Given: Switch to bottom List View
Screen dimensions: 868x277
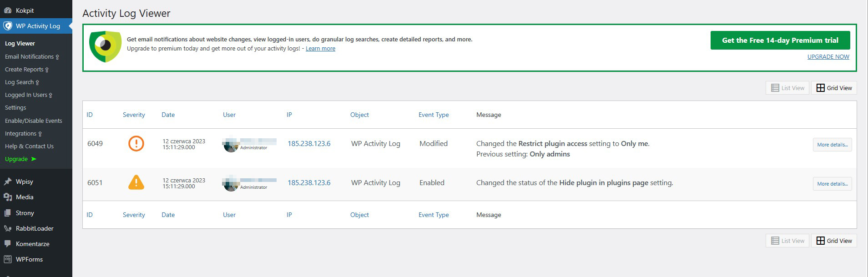Looking at the screenshot, I should click(787, 241).
